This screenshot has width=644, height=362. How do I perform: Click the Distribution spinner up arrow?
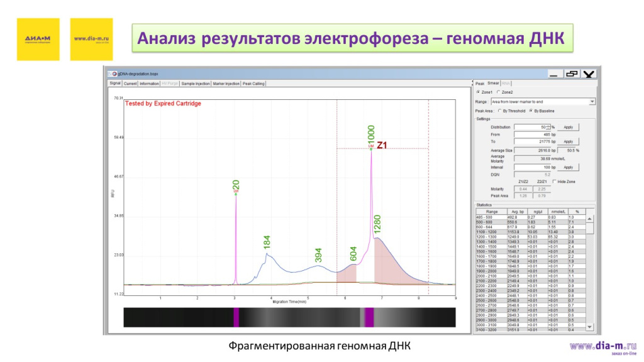tap(549, 125)
